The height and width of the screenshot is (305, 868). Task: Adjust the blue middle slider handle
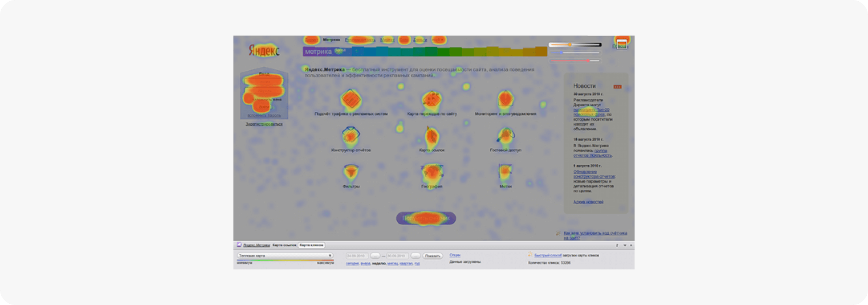[561, 53]
